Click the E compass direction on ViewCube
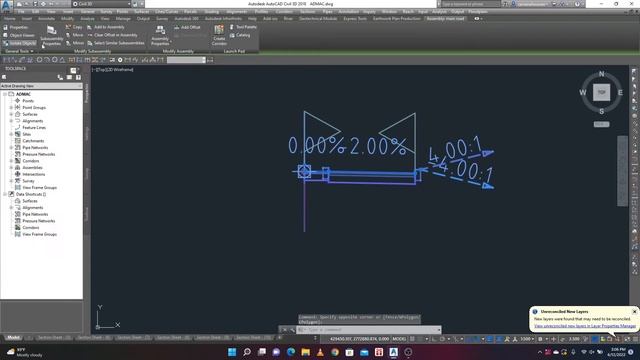 click(x=620, y=93)
